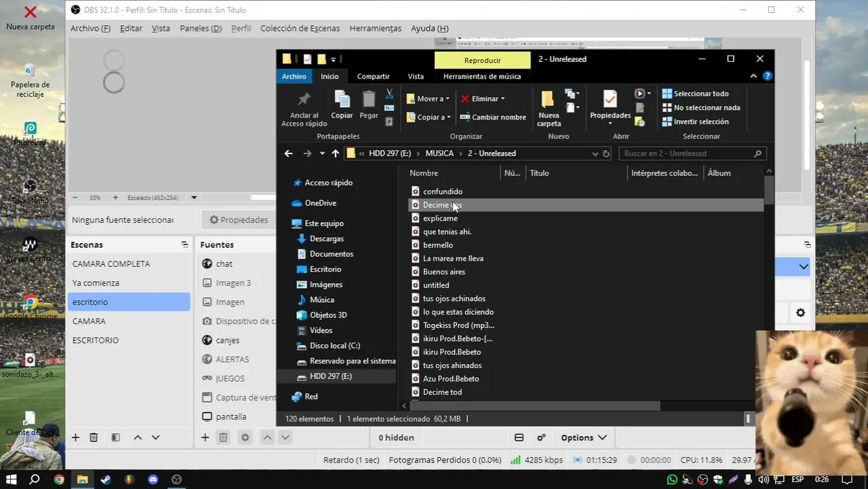Switch to Vista ribbon tab
This screenshot has width=868, height=489.
click(416, 76)
